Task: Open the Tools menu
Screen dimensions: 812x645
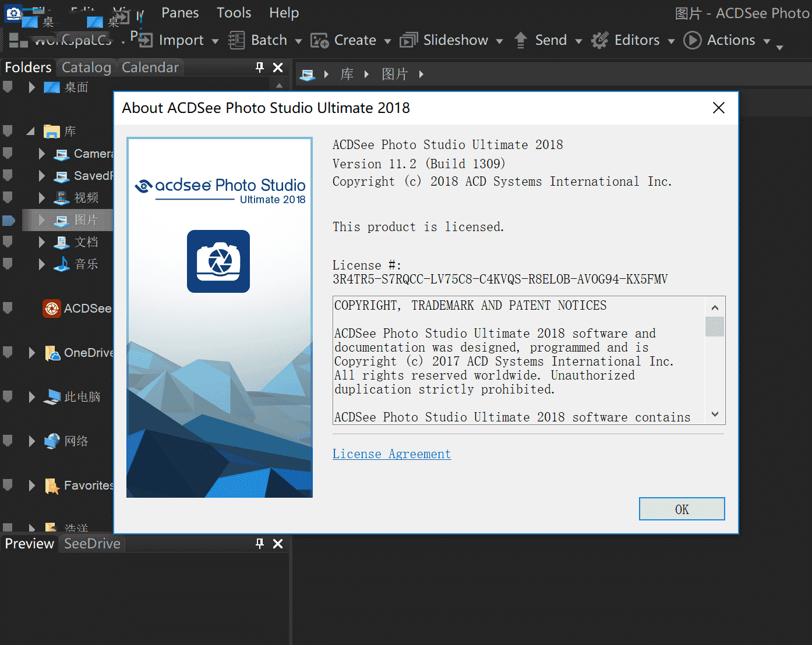Action: coord(234,12)
